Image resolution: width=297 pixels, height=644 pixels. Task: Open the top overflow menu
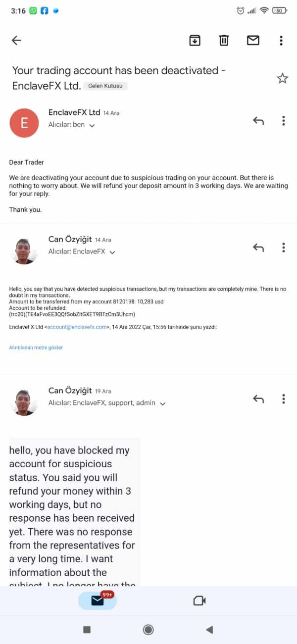pyautogui.click(x=281, y=41)
